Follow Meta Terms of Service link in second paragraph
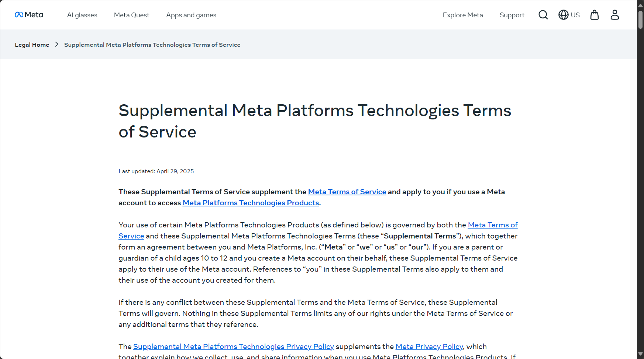 tap(493, 225)
